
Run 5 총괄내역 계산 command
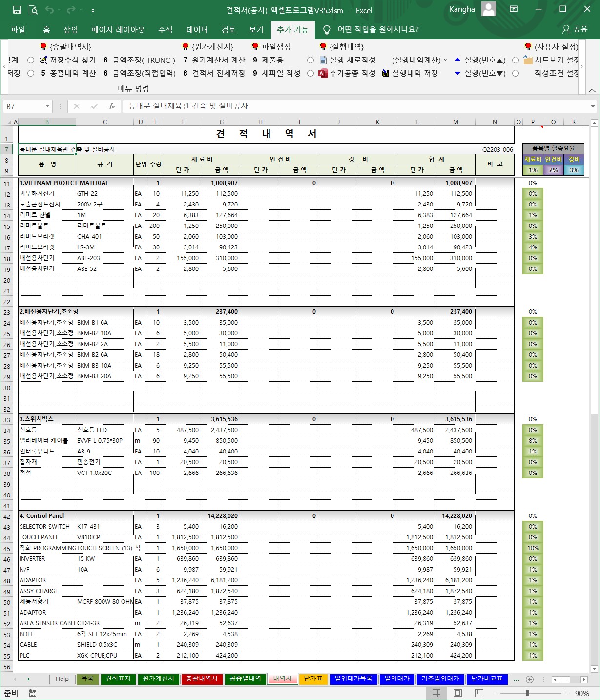click(x=68, y=73)
